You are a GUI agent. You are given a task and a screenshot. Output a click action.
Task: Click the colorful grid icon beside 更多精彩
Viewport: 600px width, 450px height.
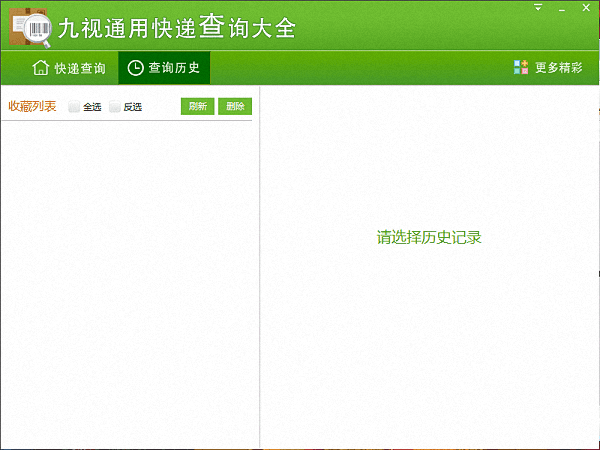[x=521, y=68]
